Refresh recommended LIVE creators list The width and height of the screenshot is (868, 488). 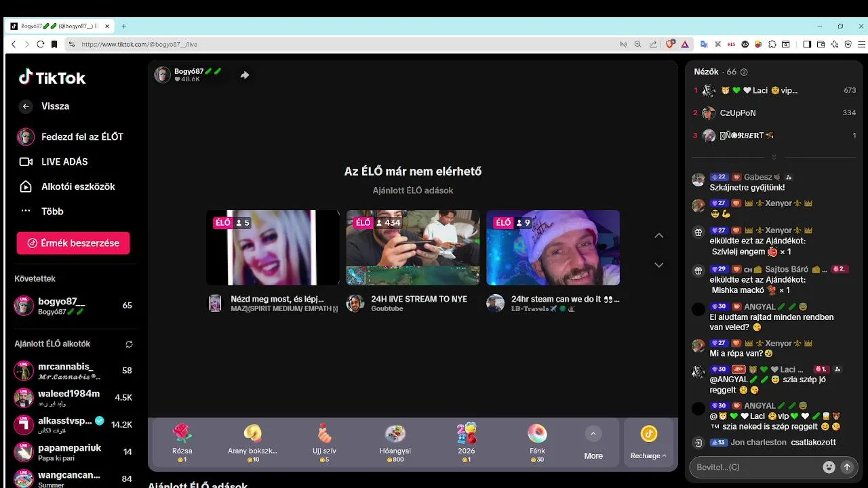[x=129, y=344]
